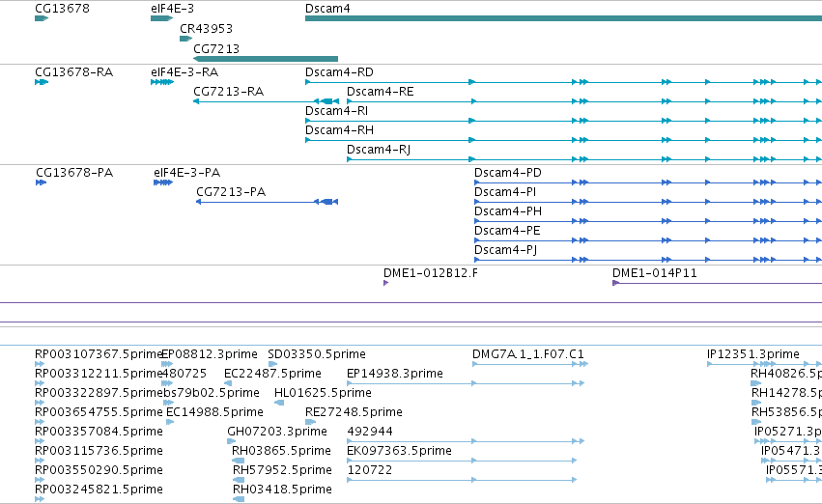Select the EC22487.5prime EST
The image size is (822, 504).
(228, 383)
